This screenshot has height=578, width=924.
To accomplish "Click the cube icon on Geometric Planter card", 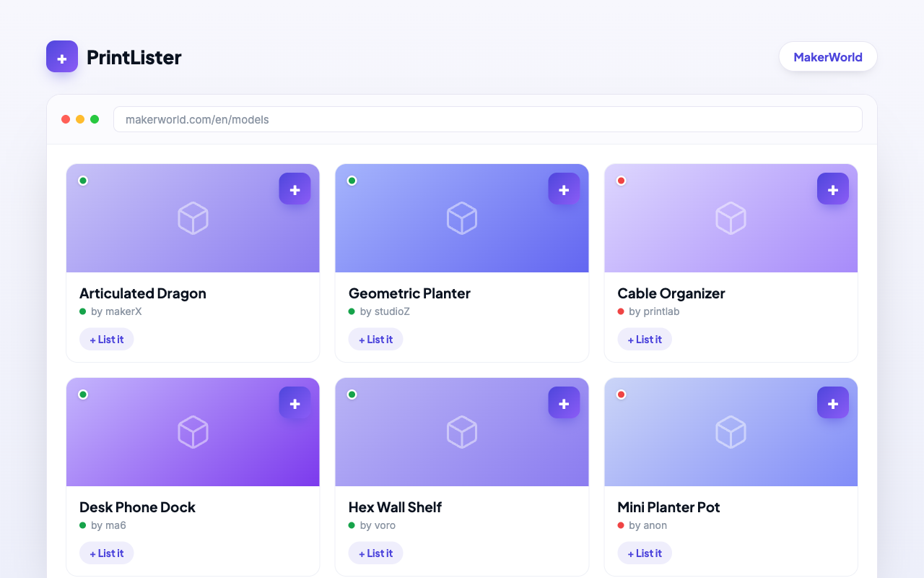I will coord(462,218).
